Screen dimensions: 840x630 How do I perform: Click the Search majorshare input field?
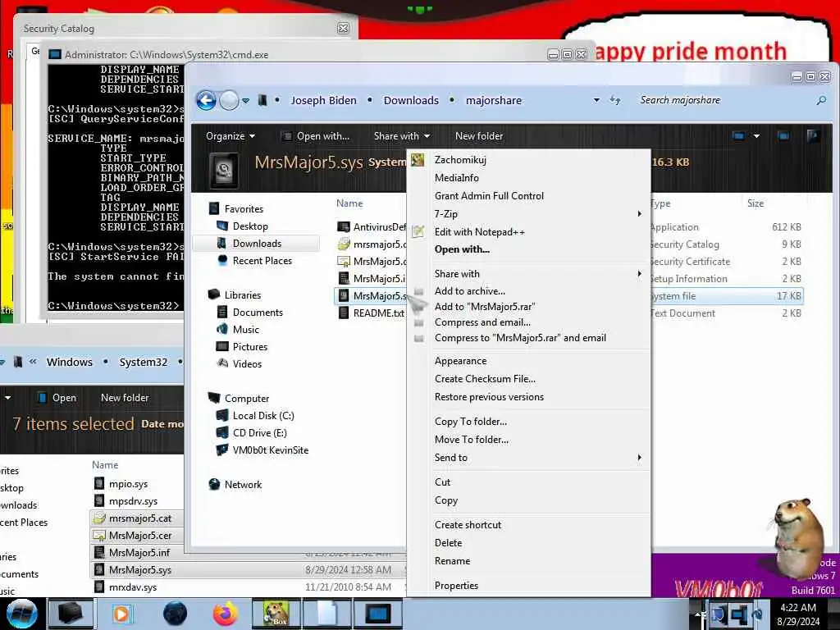(x=724, y=100)
